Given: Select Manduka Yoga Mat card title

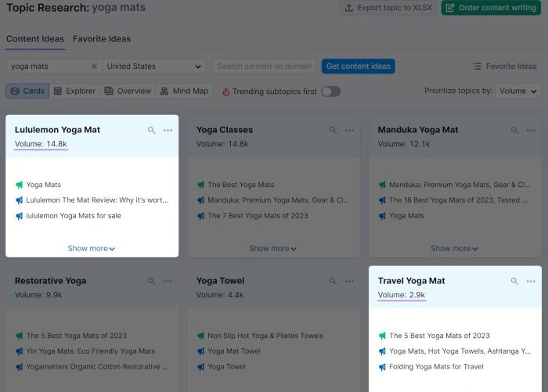Looking at the screenshot, I should click(x=417, y=130).
